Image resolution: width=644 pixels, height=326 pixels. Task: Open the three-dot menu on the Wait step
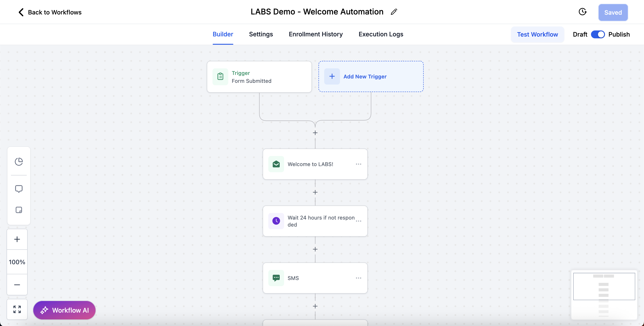click(x=359, y=221)
